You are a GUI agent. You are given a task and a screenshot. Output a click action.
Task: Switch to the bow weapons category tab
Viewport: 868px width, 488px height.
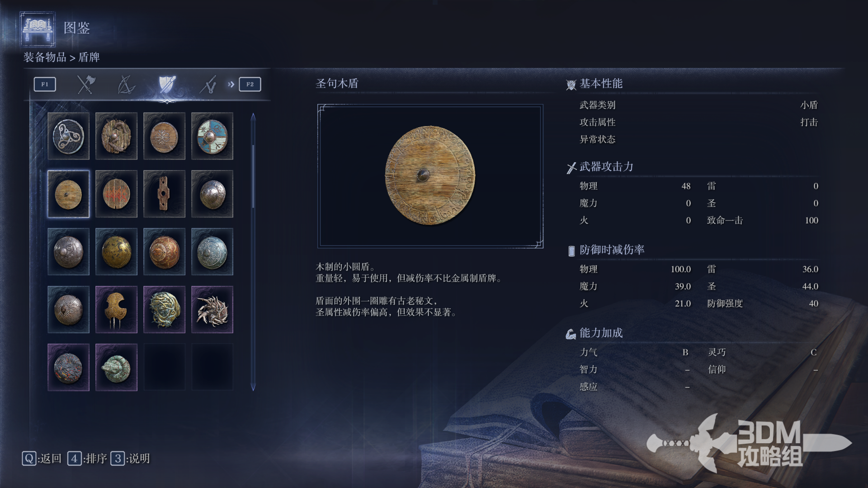[x=126, y=84]
